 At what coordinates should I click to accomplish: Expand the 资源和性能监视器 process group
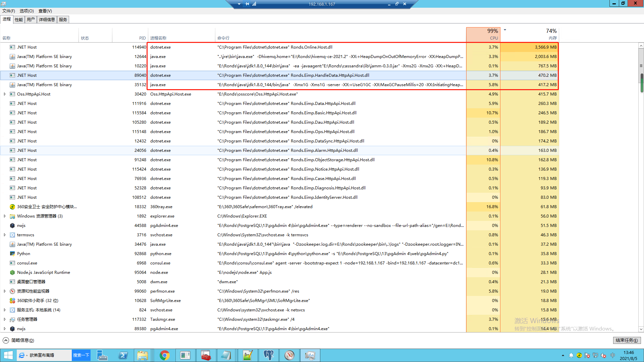[x=5, y=291]
